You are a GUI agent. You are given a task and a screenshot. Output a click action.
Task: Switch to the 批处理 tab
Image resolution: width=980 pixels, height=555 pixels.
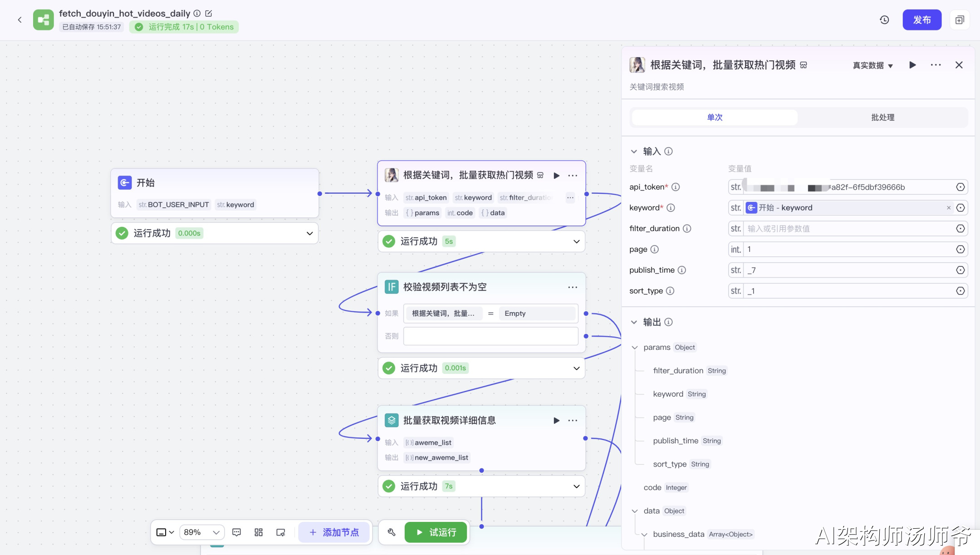[x=882, y=118]
